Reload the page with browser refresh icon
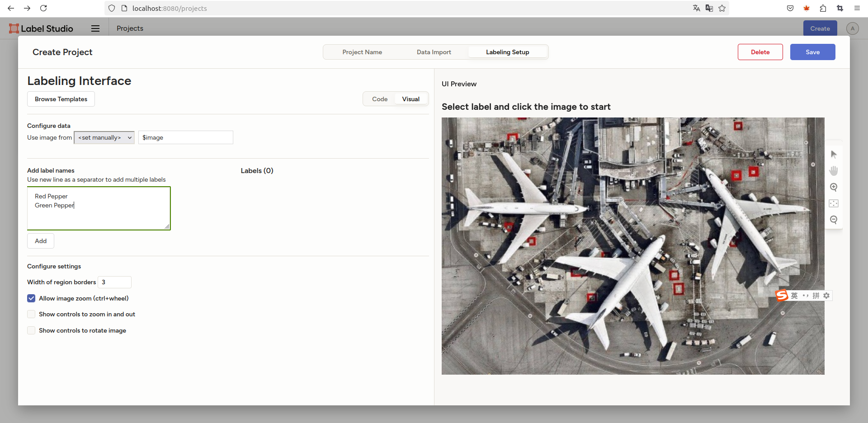This screenshot has width=868, height=423. coord(43,8)
